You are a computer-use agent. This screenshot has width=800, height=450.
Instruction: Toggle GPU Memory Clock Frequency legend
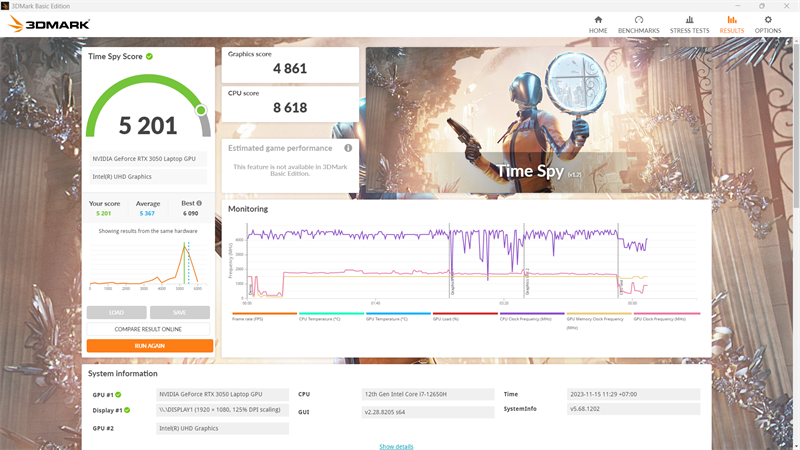click(x=598, y=320)
